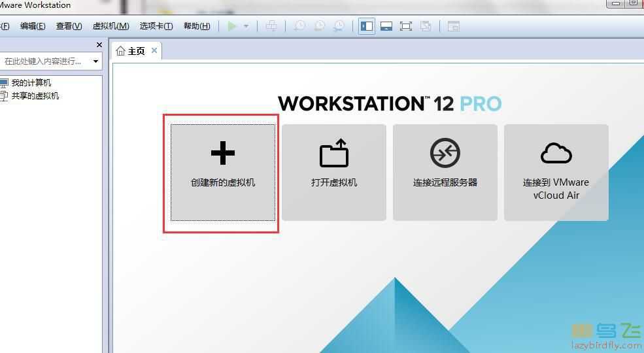Click the Full Screen mode icon
This screenshot has height=353, width=644.
pos(406,26)
